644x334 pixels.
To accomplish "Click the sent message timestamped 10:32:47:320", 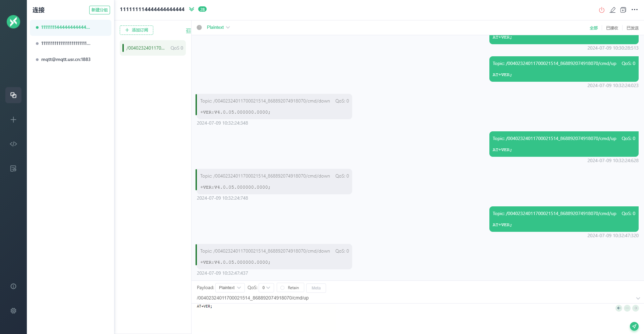I will 564,219.
